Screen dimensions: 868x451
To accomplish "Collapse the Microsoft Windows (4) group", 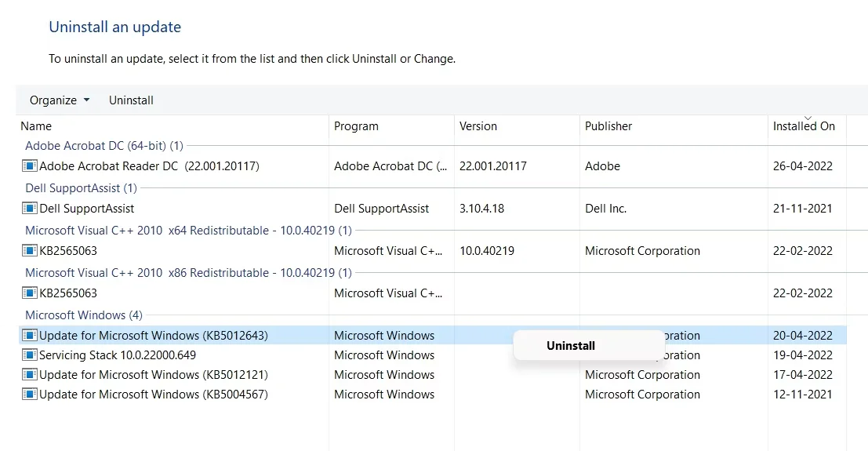I will [84, 315].
